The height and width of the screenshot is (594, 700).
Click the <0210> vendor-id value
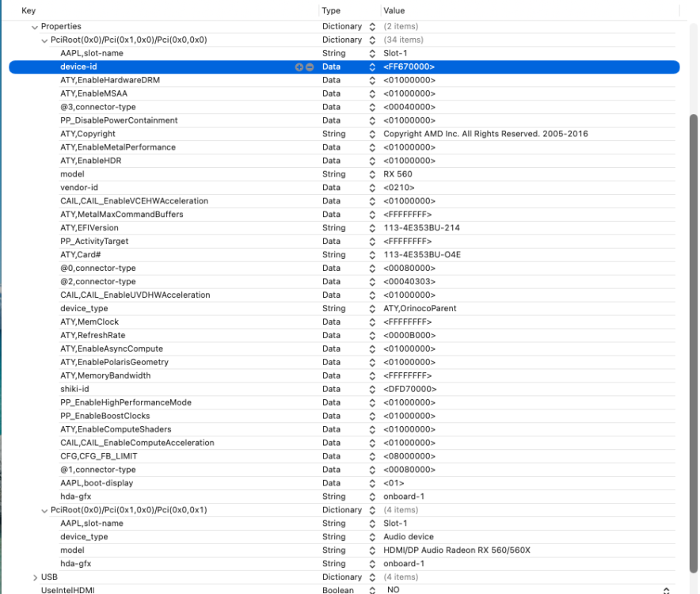tap(399, 188)
